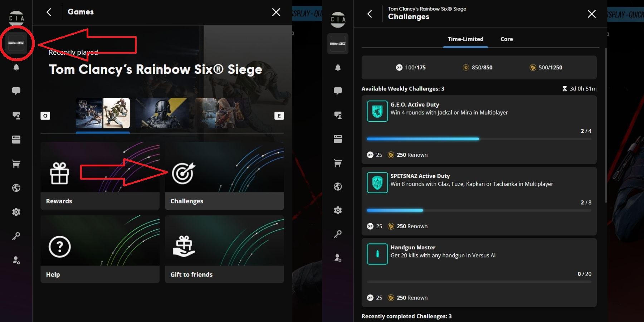Click the E next-game key hint
The width and height of the screenshot is (644, 322).
click(x=279, y=116)
